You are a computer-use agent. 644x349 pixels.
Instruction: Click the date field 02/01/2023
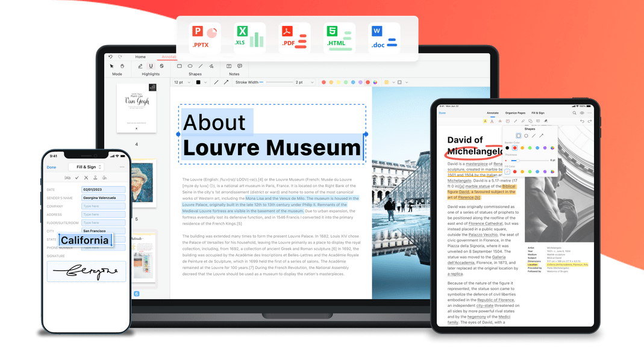pos(104,190)
